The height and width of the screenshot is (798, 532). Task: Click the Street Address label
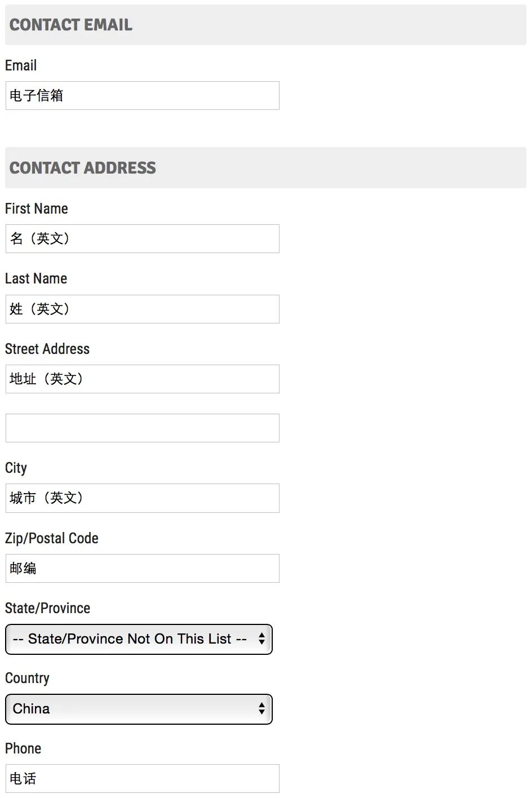point(47,349)
